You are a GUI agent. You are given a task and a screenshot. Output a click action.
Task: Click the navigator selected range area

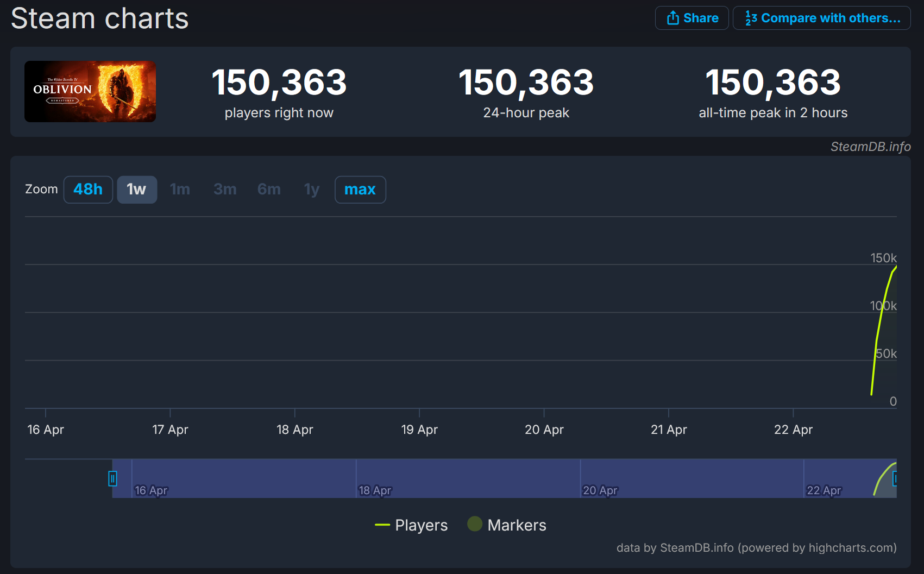[504, 478]
